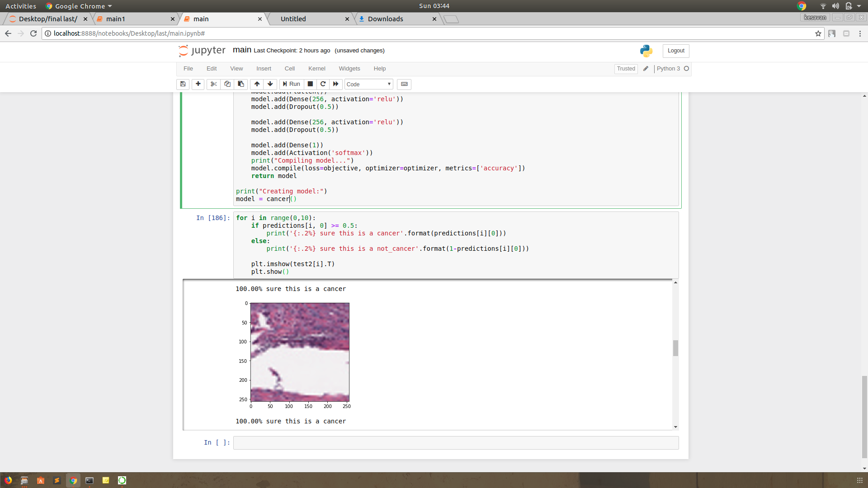Open the Kernel menu

(316, 69)
